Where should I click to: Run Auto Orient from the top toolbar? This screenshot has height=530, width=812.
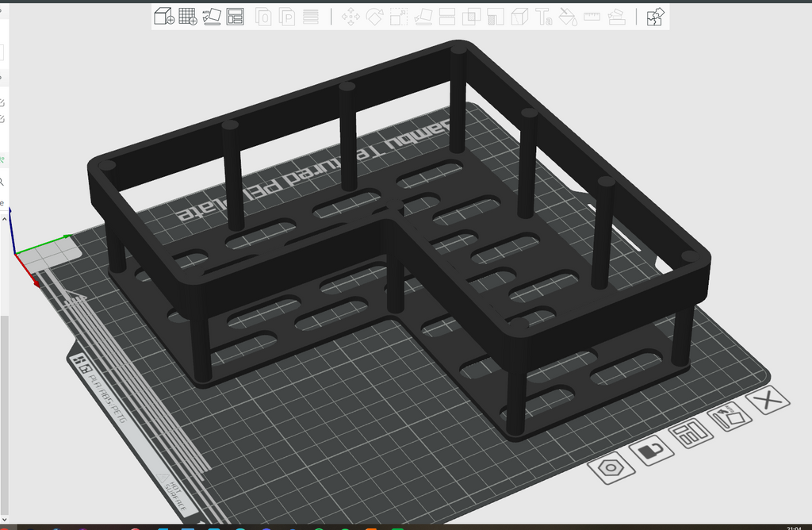(x=211, y=16)
